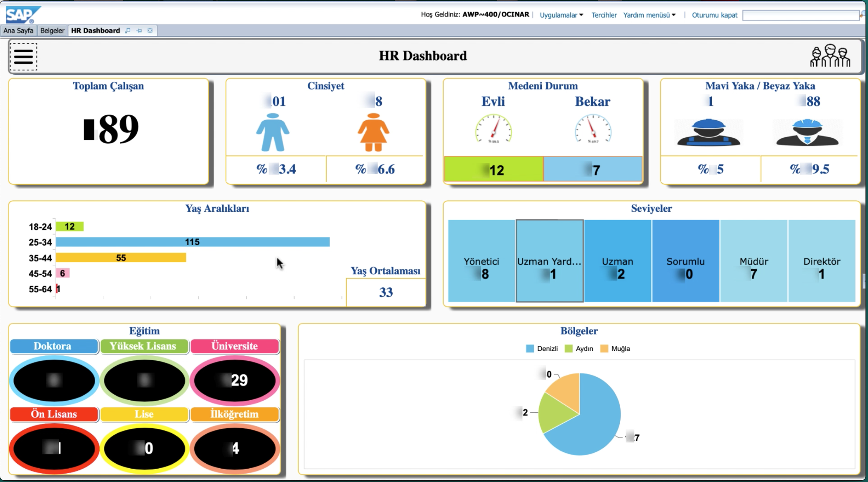Screen dimensions: 868x482
Task: Click the Lise label button
Action: pos(144,414)
